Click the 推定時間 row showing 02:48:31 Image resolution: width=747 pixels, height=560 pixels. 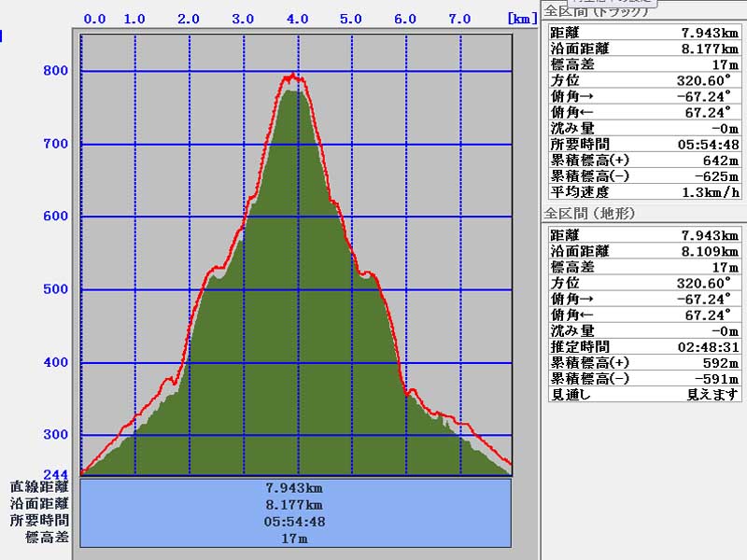coord(644,346)
